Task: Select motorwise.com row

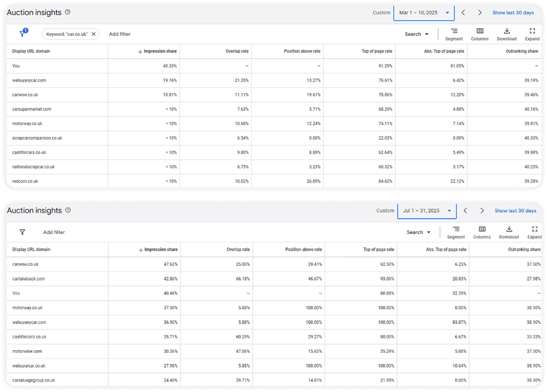Action: tap(274, 351)
